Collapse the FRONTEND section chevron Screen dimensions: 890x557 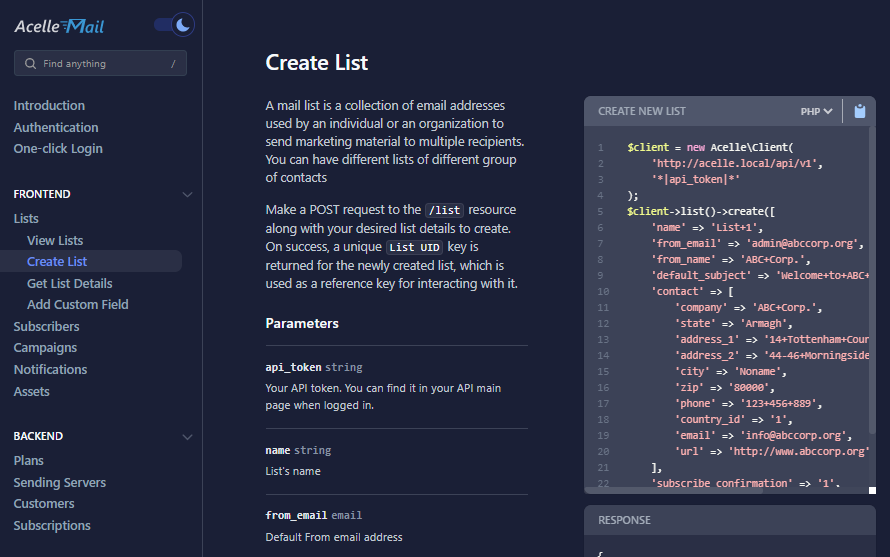[x=187, y=195]
